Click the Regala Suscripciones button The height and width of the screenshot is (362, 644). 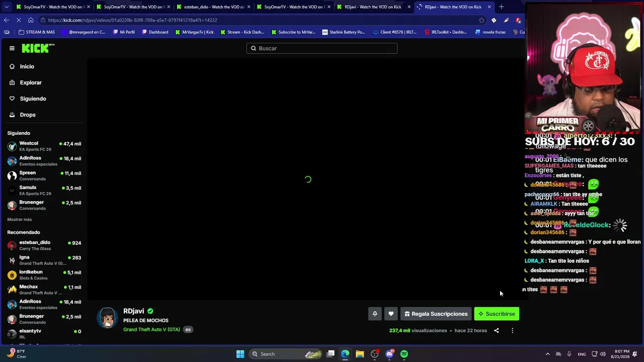tap(436, 314)
